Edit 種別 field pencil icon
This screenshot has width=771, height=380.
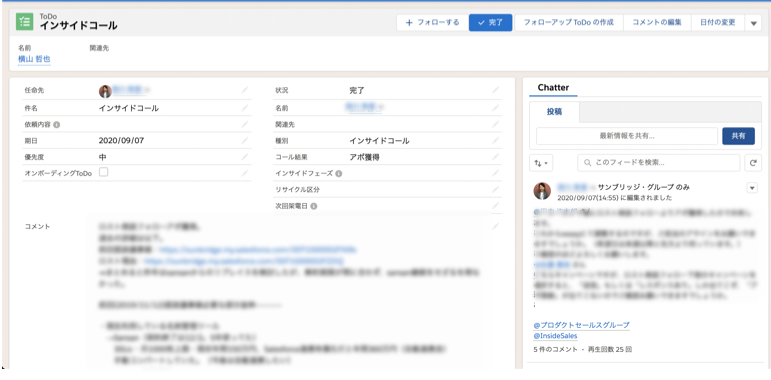click(x=496, y=141)
